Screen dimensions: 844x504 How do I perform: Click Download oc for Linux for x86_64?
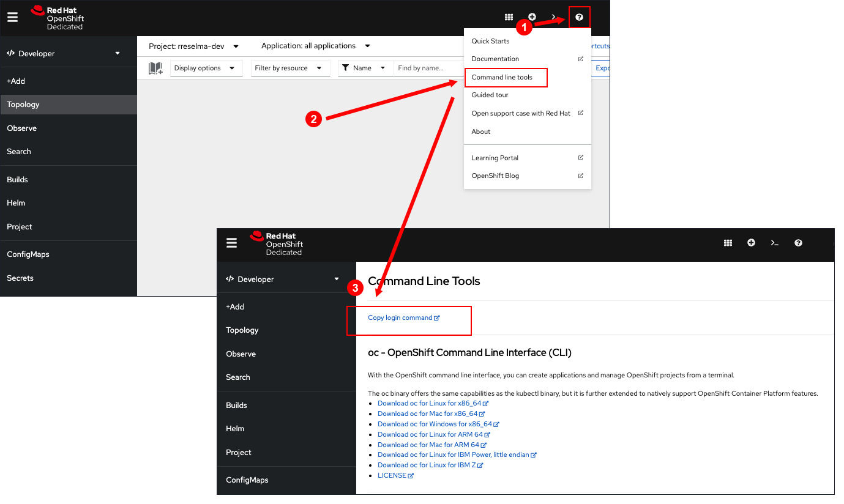(433, 403)
